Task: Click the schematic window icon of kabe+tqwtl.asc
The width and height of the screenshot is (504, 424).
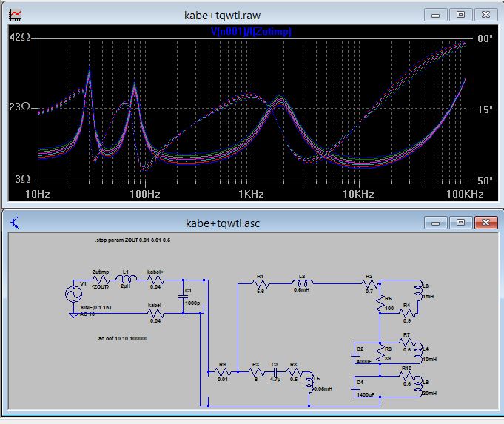Action: pos(16,222)
